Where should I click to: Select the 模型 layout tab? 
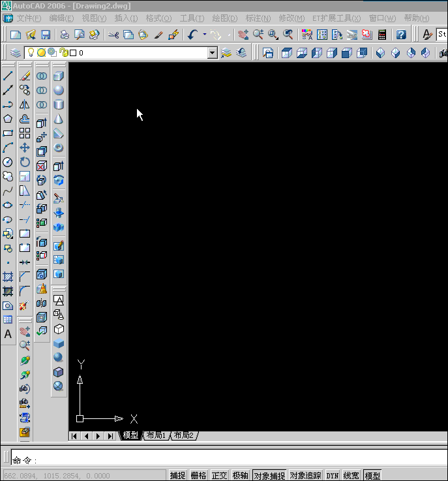[x=130, y=435]
